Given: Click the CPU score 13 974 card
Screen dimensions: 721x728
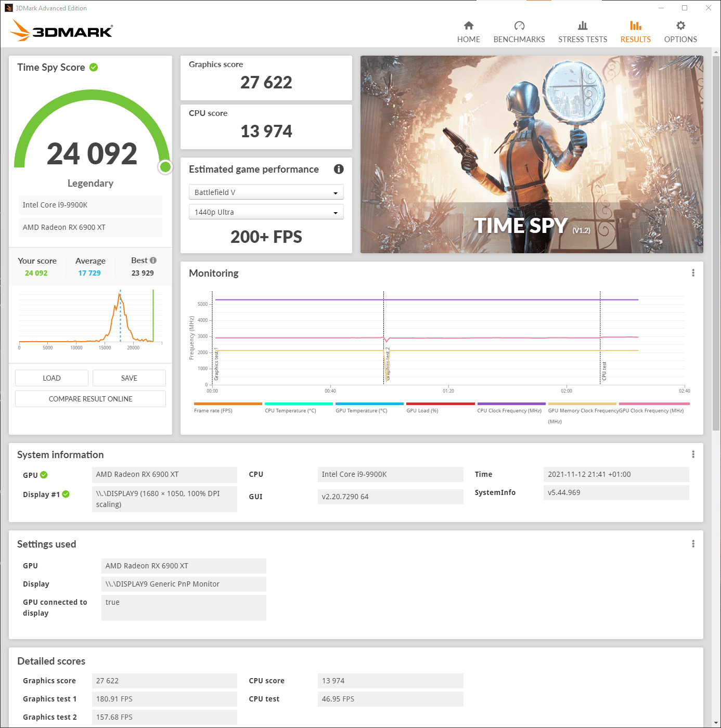Looking at the screenshot, I should point(266,127).
